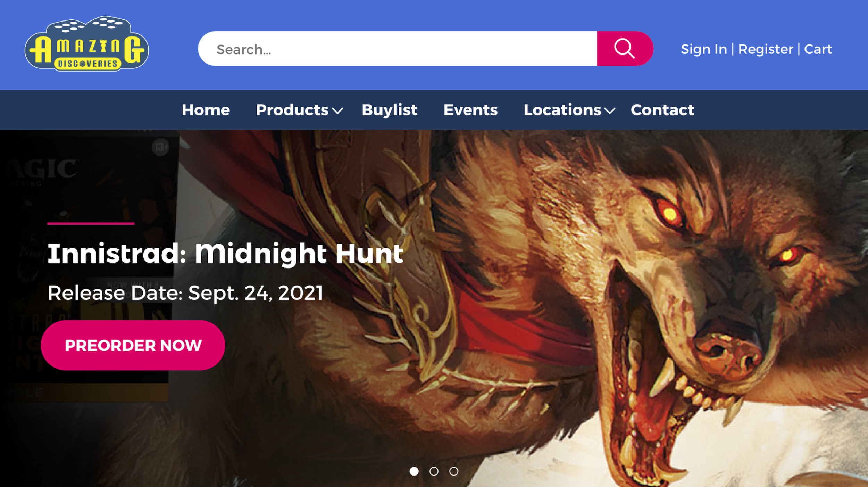Open the Contact page
The image size is (868, 487).
[x=662, y=110]
